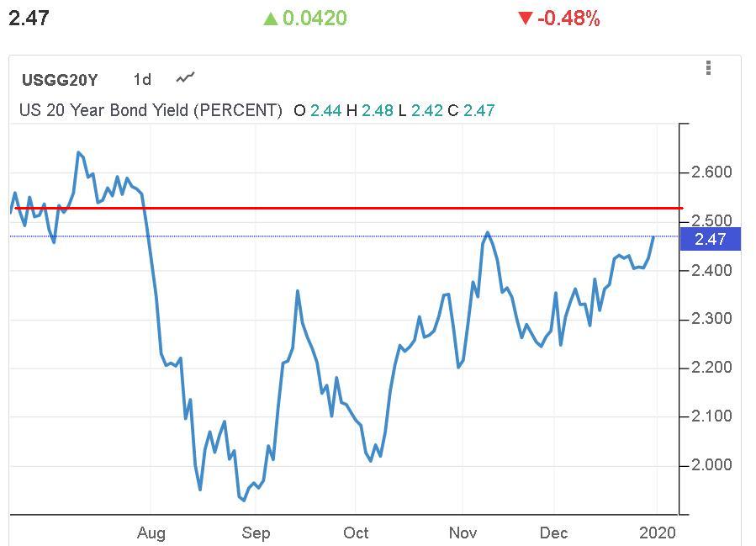The image size is (756, 546).
Task: Click the Sep label on time axis
Action: pos(256,533)
